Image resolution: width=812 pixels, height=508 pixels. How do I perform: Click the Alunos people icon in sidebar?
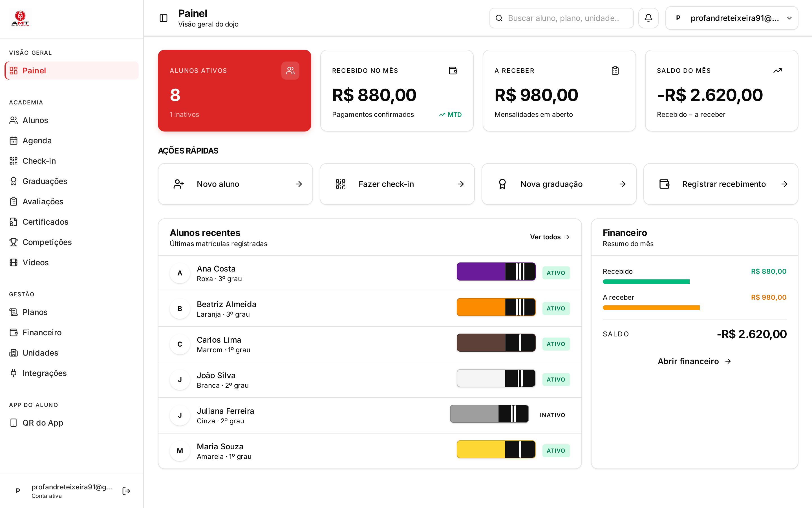[x=14, y=120]
